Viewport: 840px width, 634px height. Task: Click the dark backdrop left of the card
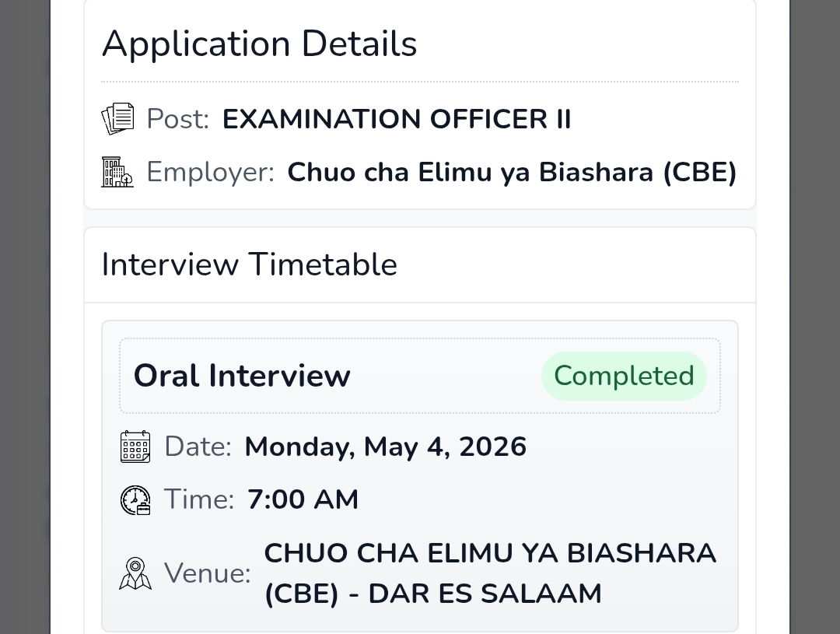click(x=25, y=317)
